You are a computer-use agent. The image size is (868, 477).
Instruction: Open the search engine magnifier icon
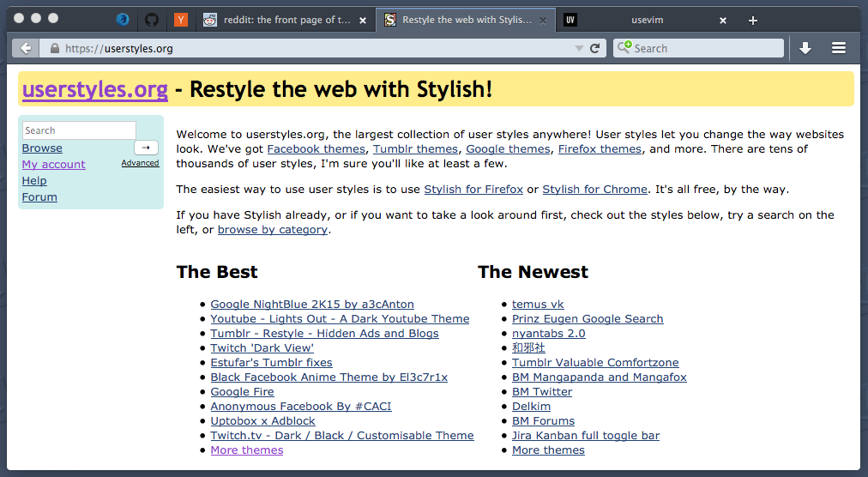[624, 47]
